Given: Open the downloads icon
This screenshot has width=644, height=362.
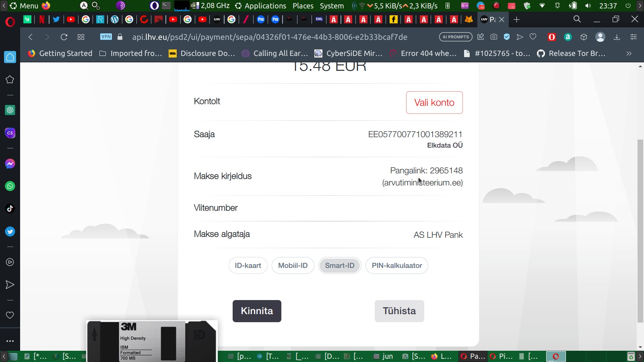Looking at the screenshot, I should pos(617,37).
